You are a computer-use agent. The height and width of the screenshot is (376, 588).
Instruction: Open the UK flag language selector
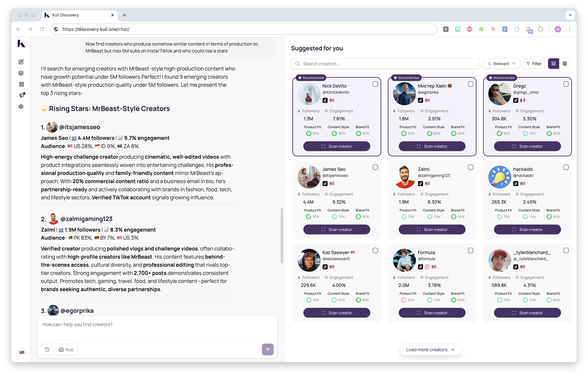[x=22, y=352]
